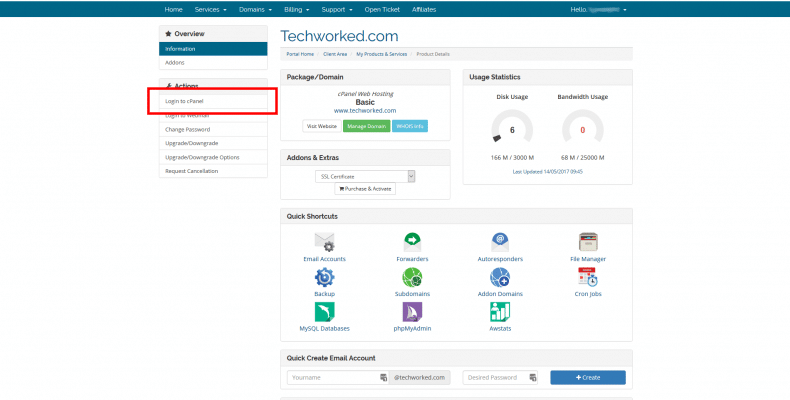Click My Products & Services breadcrumb
This screenshot has height=400, width=790.
381,54
